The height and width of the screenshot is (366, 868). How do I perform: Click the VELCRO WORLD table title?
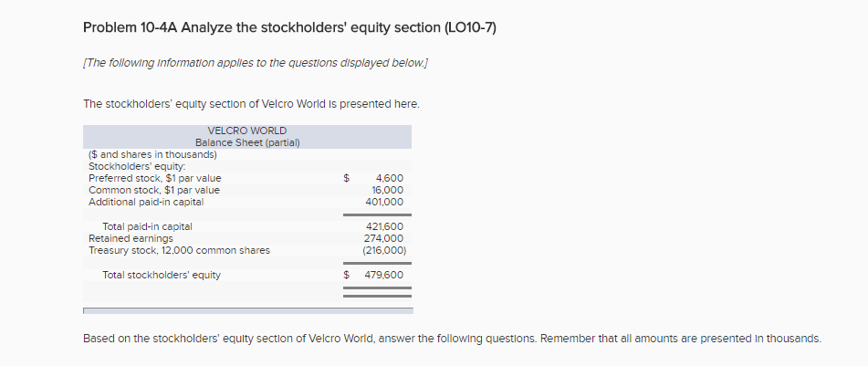247,131
